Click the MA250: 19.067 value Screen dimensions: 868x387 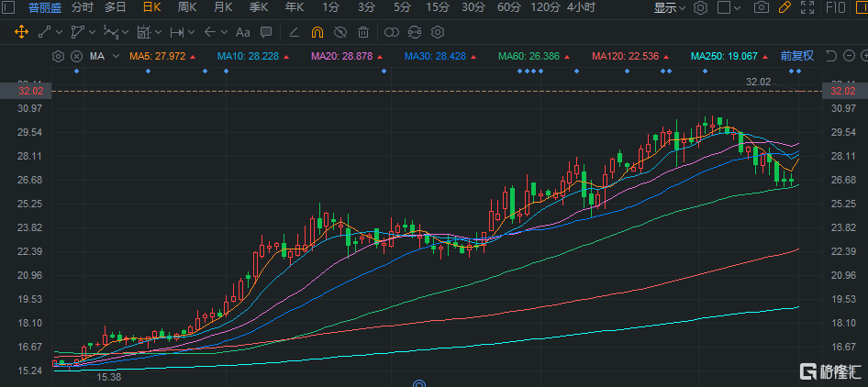pos(724,56)
